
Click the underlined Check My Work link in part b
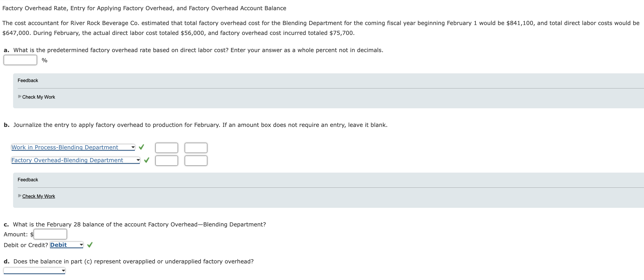pos(38,196)
